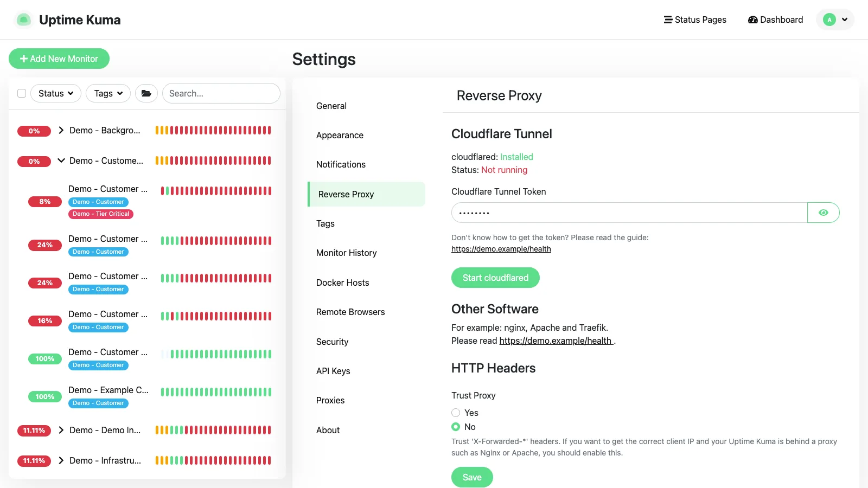
Task: Click the Demo - Tier Critical tag
Action: 101,214
